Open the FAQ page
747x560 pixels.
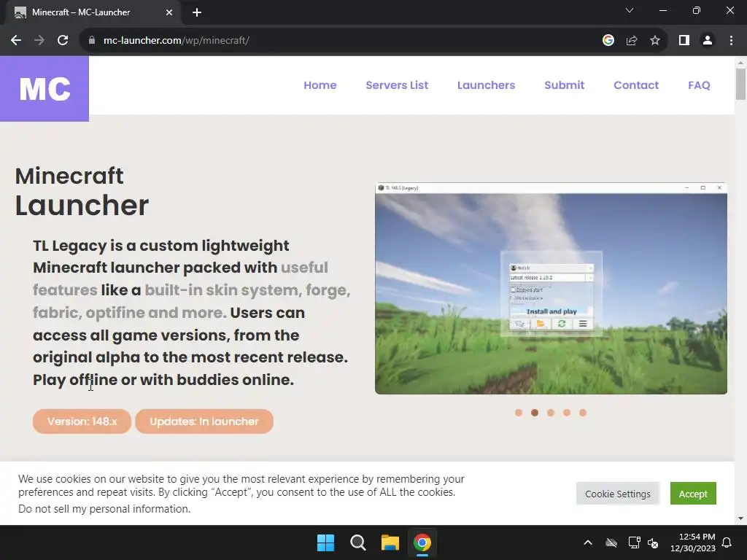pyautogui.click(x=699, y=85)
